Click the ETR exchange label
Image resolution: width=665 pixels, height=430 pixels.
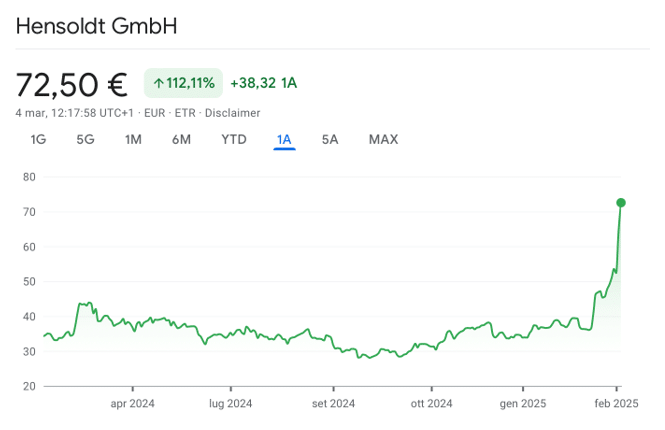pyautogui.click(x=185, y=113)
